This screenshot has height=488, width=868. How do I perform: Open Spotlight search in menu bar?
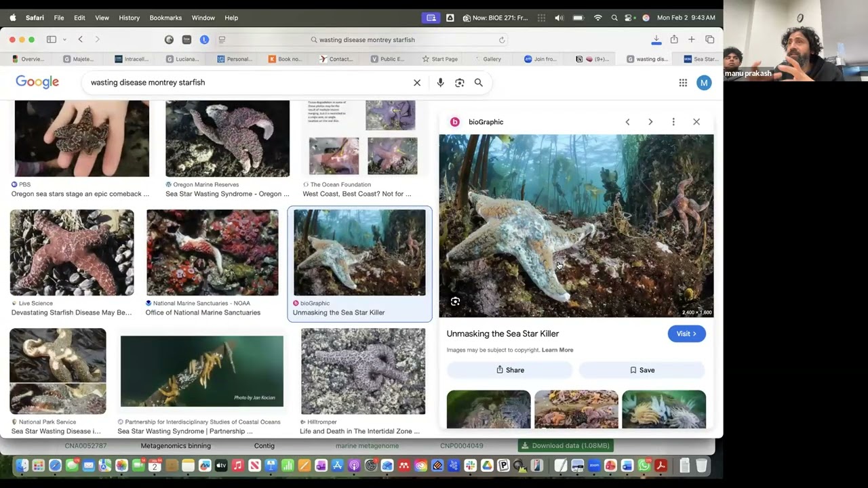point(614,18)
